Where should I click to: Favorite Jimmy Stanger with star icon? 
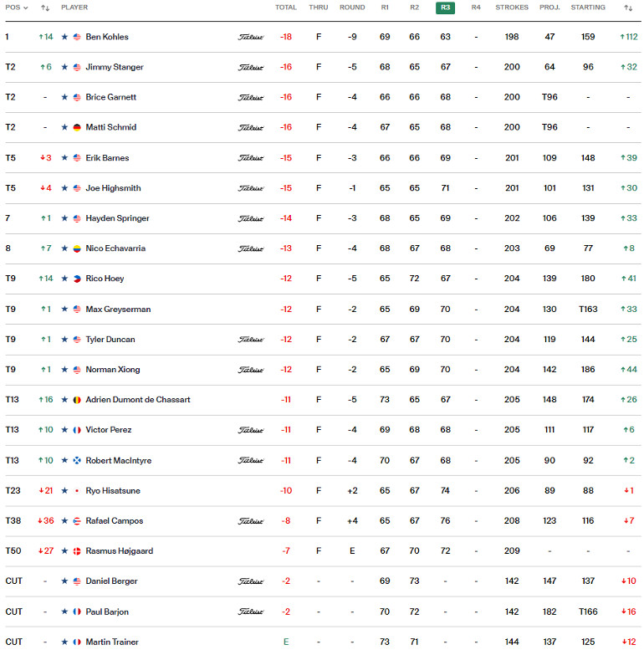tap(64, 67)
